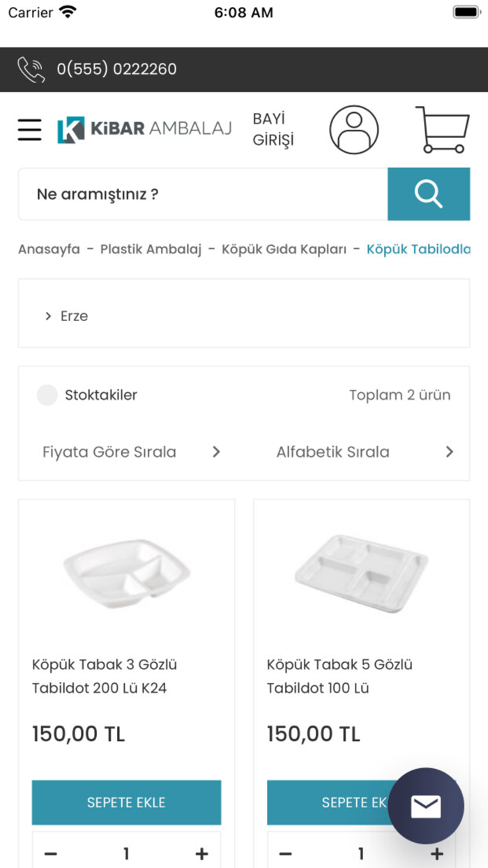Click the Wi-Fi icon in status bar

(x=66, y=10)
